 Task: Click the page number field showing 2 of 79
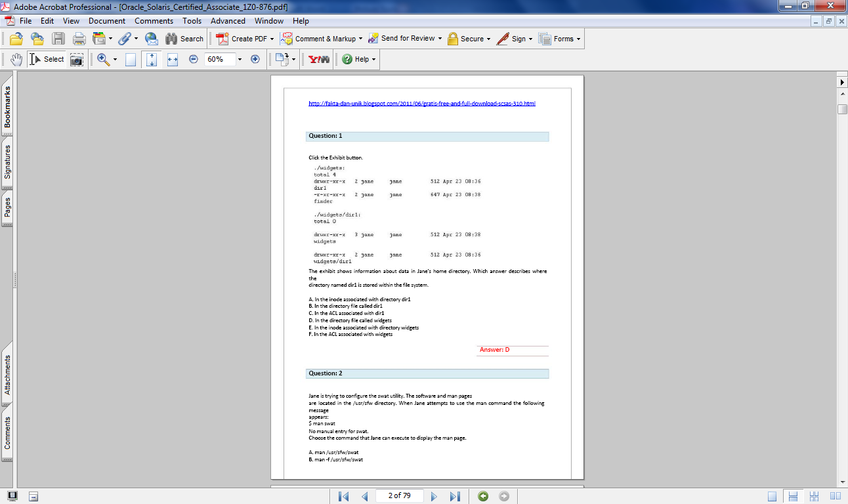click(x=400, y=496)
